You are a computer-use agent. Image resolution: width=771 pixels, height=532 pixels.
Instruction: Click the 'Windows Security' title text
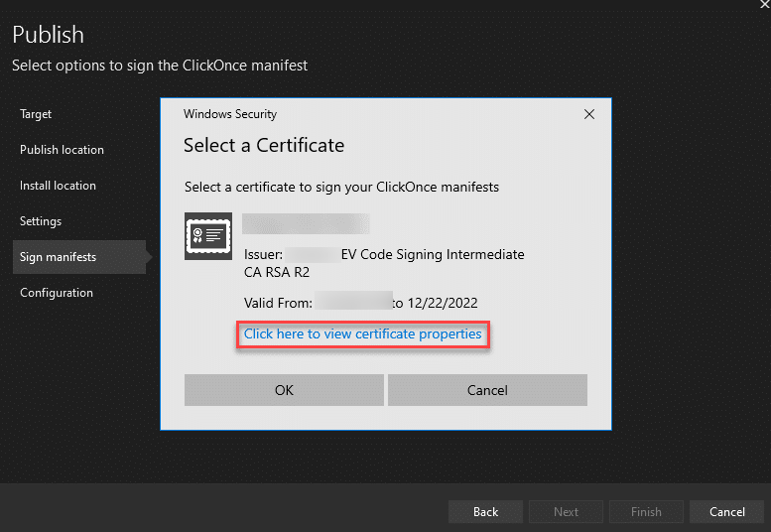pyautogui.click(x=230, y=114)
